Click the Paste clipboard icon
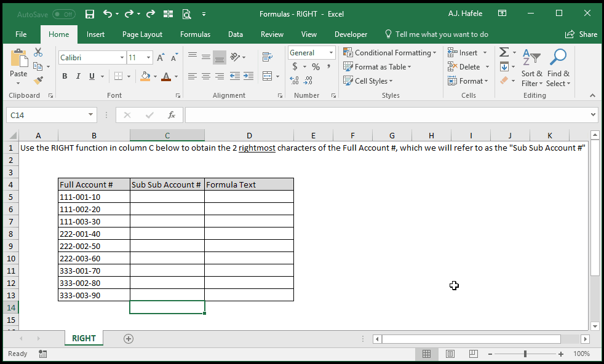604x364 pixels. pos(19,58)
